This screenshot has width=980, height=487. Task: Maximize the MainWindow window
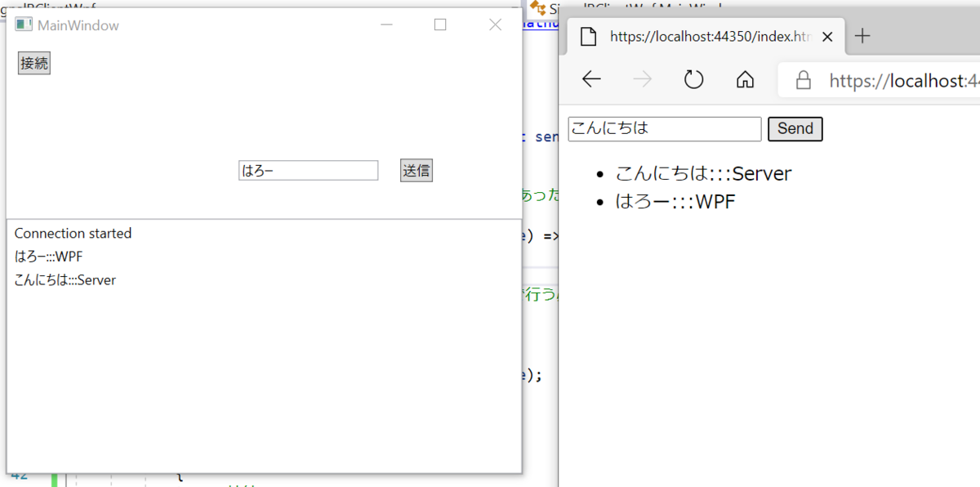click(440, 25)
